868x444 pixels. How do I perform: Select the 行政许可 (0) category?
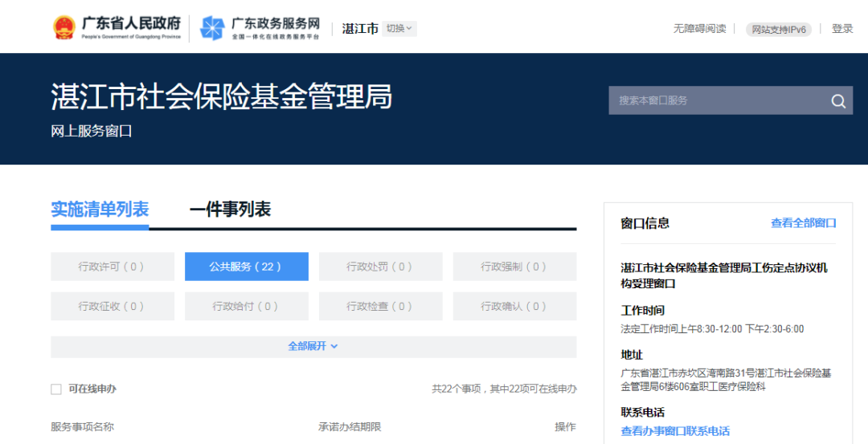click(112, 267)
